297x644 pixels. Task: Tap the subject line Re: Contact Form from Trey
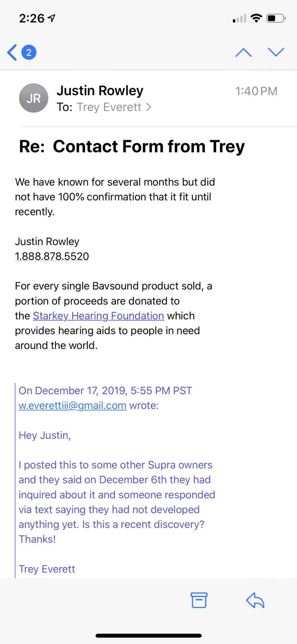(x=132, y=146)
